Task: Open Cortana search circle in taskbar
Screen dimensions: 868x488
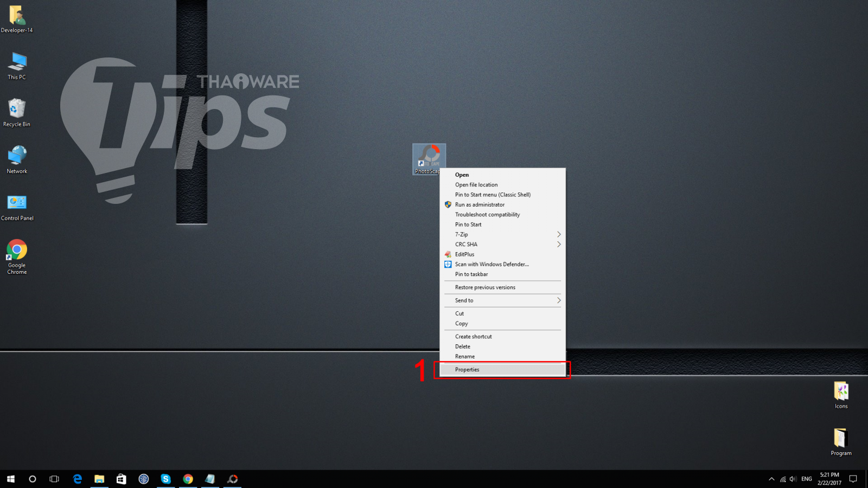Action: tap(33, 479)
